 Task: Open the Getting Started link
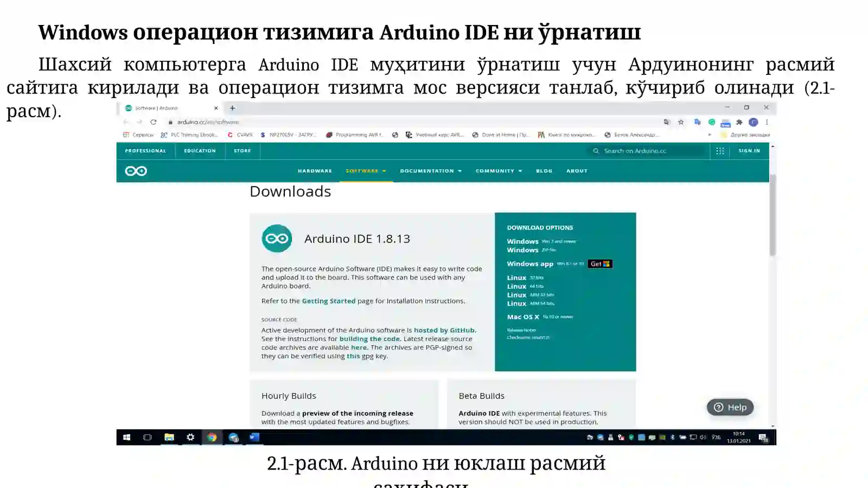click(x=329, y=301)
